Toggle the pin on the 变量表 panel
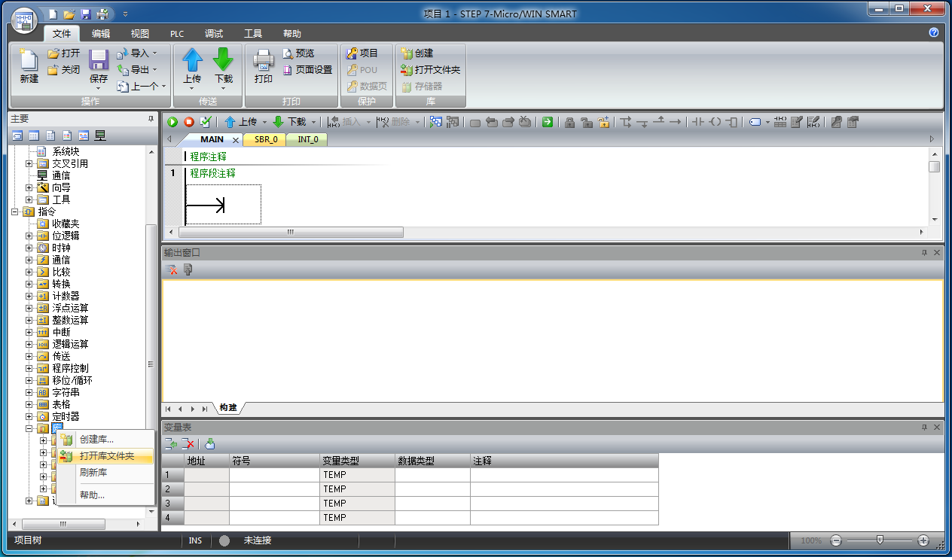Screen dimensions: 952x560 925,428
